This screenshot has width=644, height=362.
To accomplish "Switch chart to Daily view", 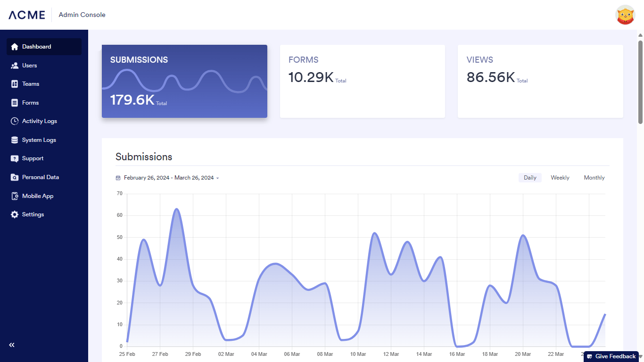I will (x=530, y=178).
